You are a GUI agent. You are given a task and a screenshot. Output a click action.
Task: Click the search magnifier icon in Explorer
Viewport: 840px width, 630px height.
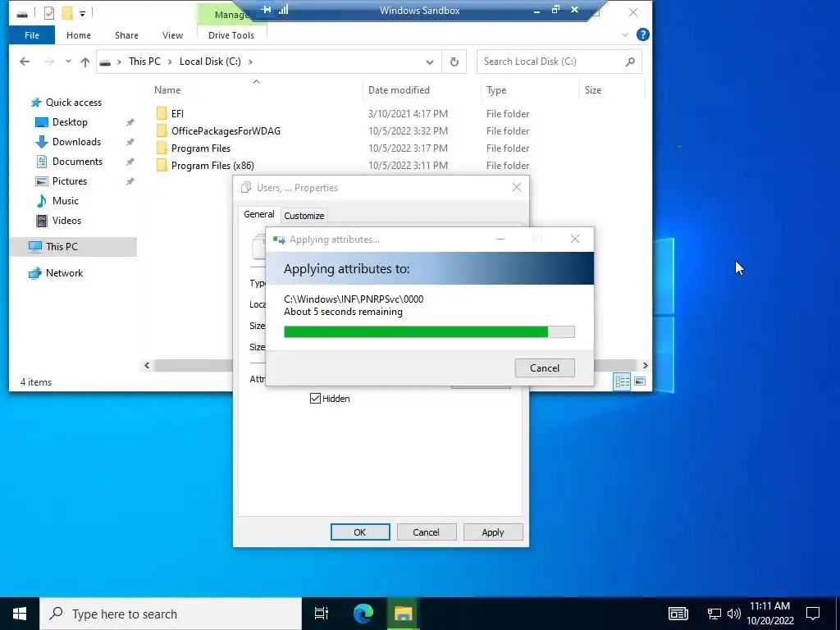pyautogui.click(x=630, y=62)
